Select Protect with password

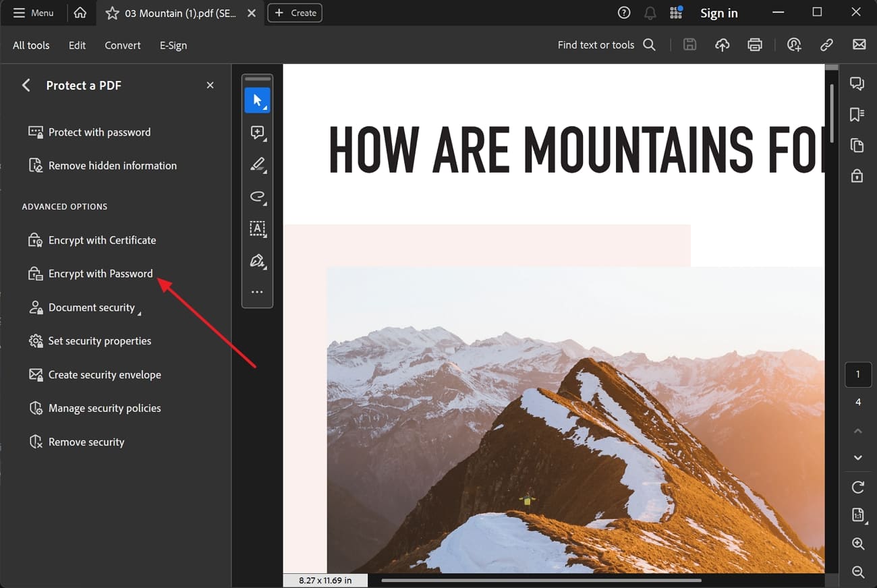[x=89, y=132]
